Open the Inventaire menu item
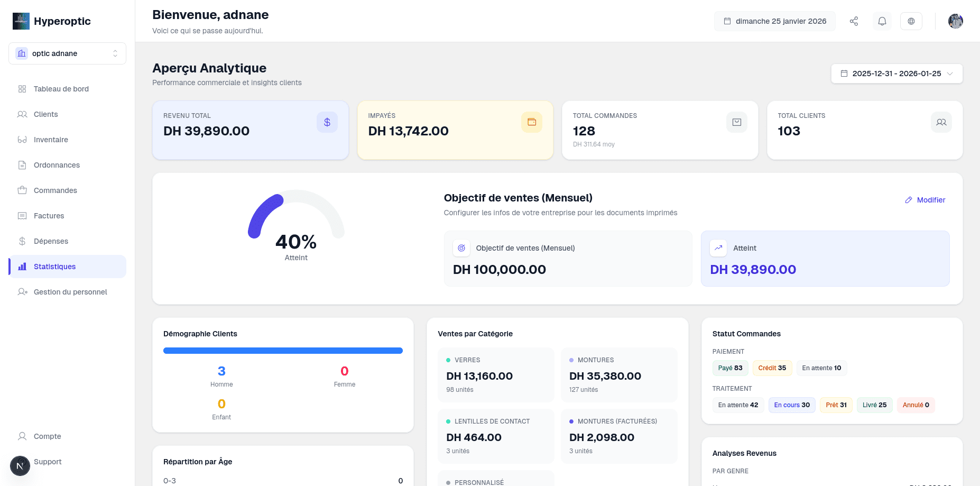 point(51,140)
